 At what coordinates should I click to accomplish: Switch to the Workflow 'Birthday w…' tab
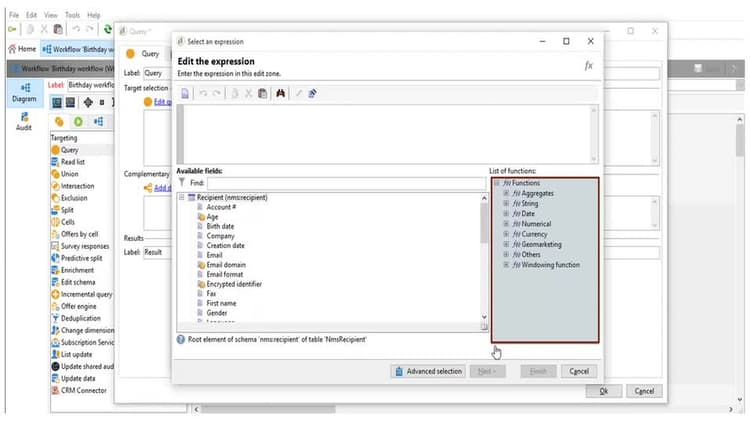78,49
